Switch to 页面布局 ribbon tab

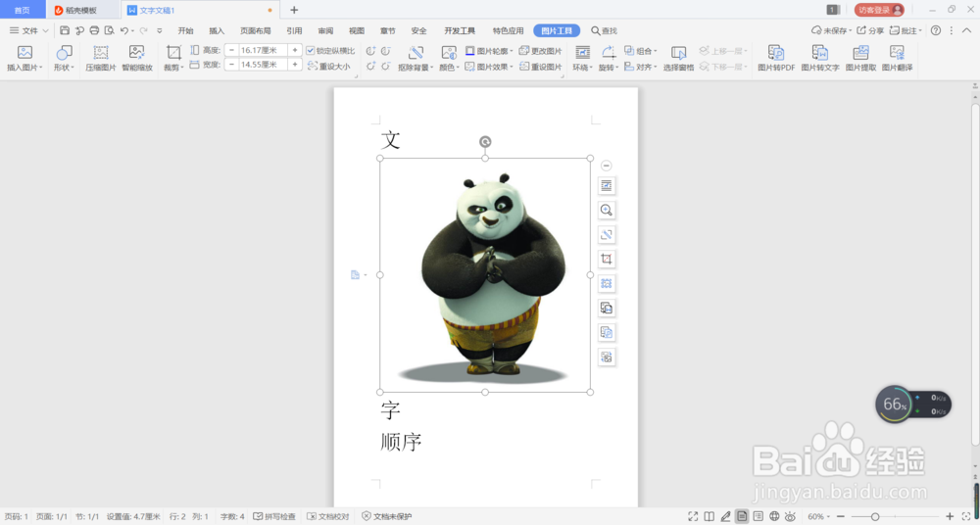click(x=256, y=30)
